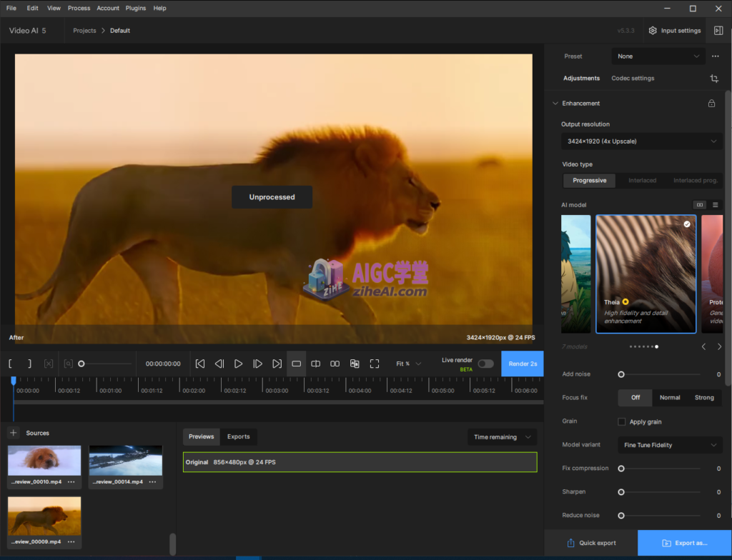
Task: Open preset more options menu
Action: [x=715, y=56]
